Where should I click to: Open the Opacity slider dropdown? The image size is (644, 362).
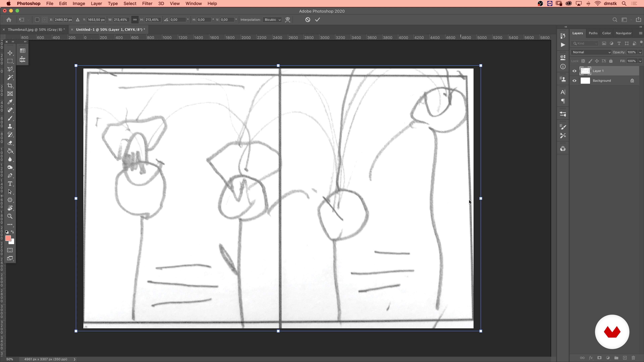[640, 52]
